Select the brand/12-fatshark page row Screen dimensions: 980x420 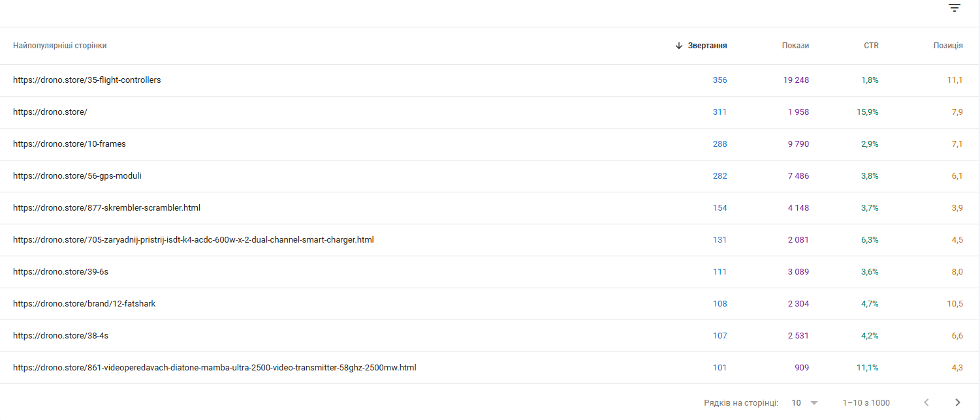point(84,304)
